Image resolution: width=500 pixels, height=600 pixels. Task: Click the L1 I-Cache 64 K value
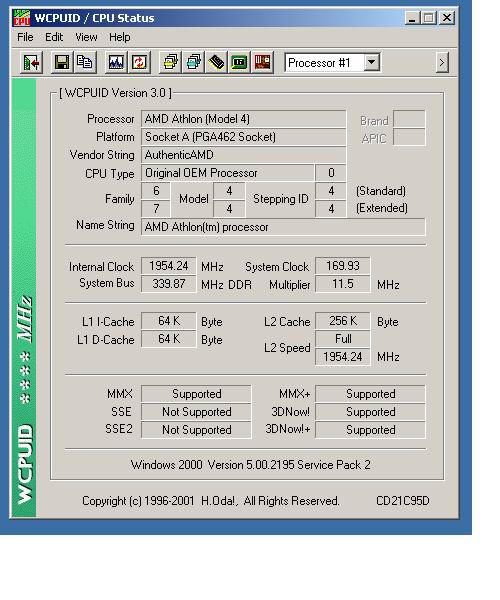pyautogui.click(x=169, y=321)
